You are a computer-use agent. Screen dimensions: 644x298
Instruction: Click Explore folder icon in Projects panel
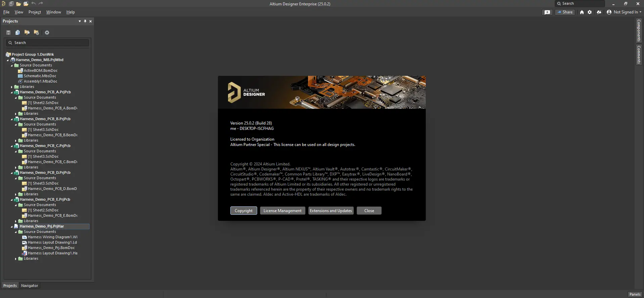click(x=27, y=33)
